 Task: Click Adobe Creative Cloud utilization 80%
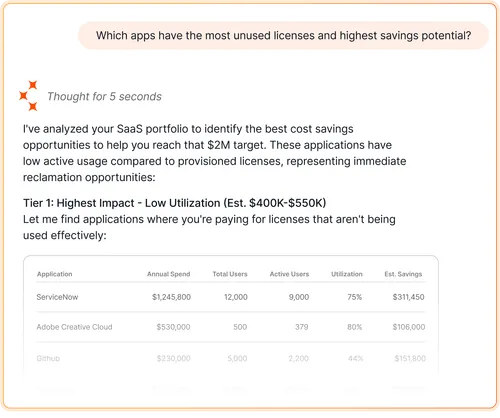tap(354, 327)
